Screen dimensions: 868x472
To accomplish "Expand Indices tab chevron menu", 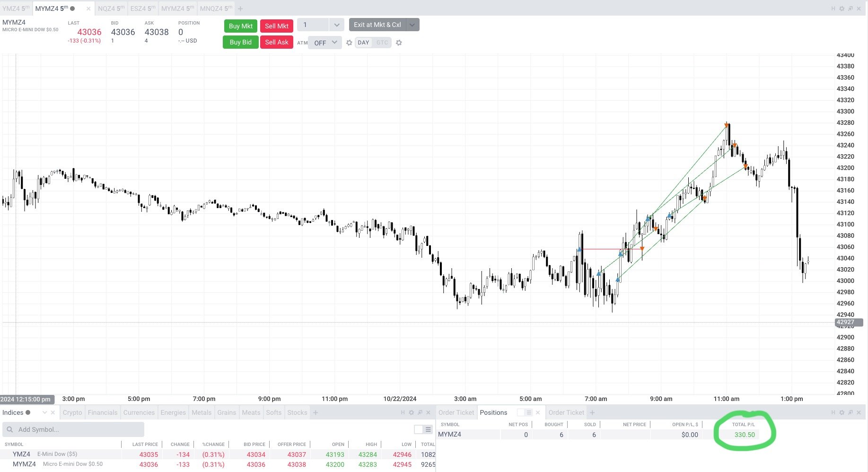I will click(x=44, y=412).
